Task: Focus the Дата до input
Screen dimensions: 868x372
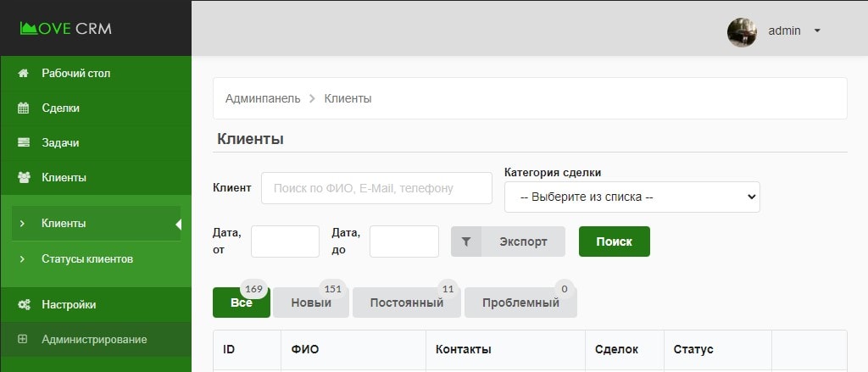Action: pyautogui.click(x=404, y=242)
